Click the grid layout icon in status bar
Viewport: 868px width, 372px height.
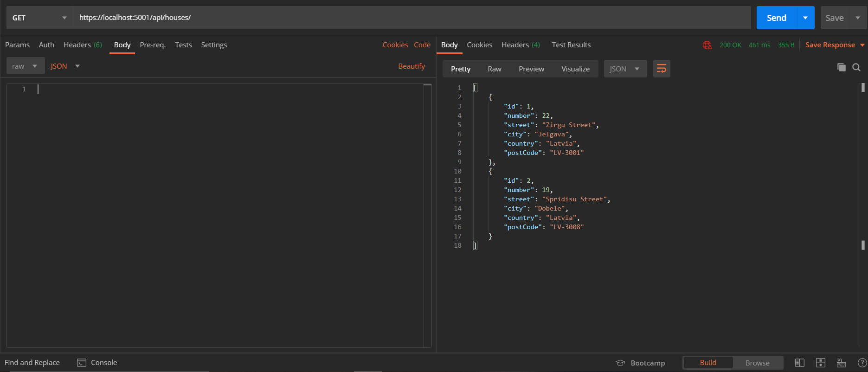[x=821, y=363]
